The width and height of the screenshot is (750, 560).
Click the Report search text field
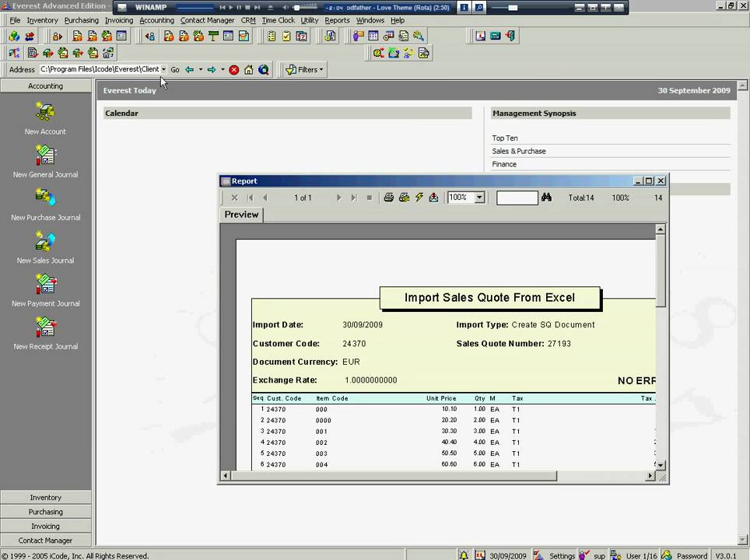tap(517, 198)
